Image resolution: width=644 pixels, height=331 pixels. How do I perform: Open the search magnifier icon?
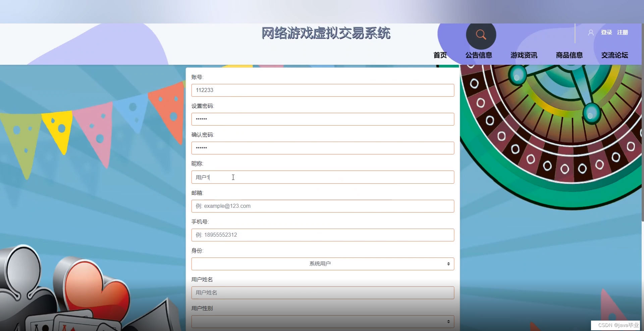[481, 35]
